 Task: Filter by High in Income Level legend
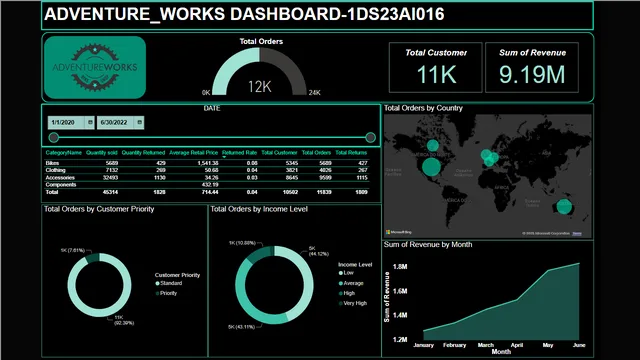(x=347, y=293)
